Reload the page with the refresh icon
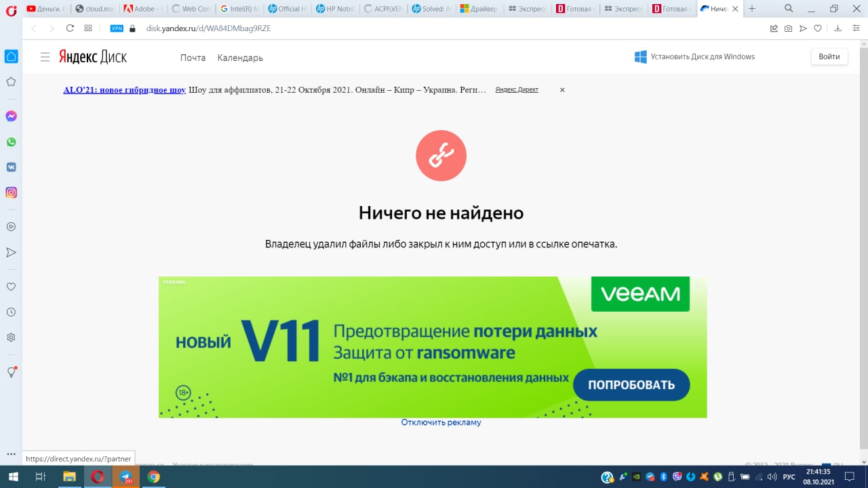The image size is (868, 488). coord(70,28)
